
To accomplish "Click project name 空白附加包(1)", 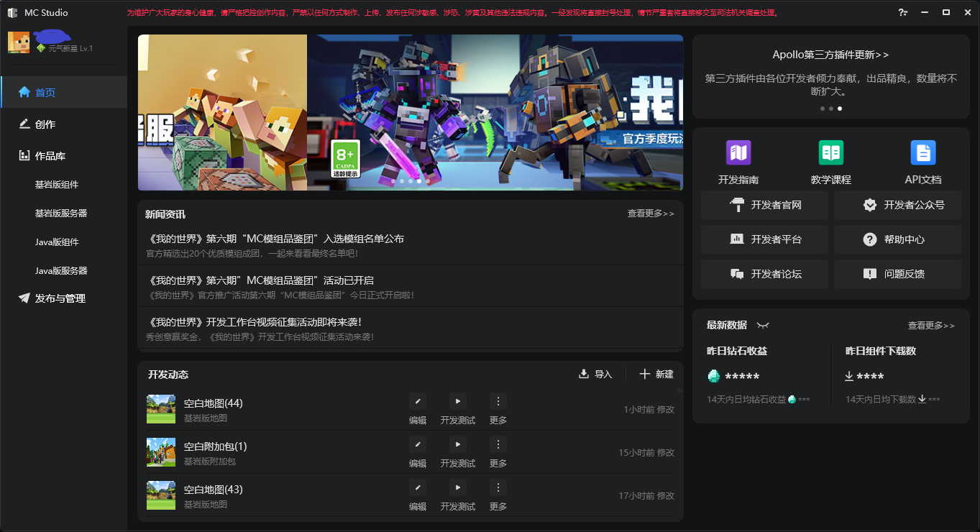I will tap(215, 446).
